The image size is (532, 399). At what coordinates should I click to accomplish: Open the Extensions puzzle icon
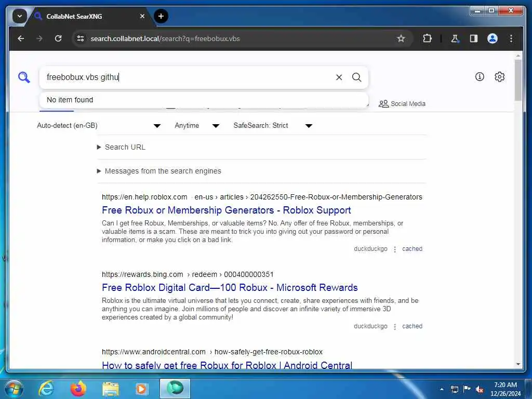pyautogui.click(x=427, y=38)
